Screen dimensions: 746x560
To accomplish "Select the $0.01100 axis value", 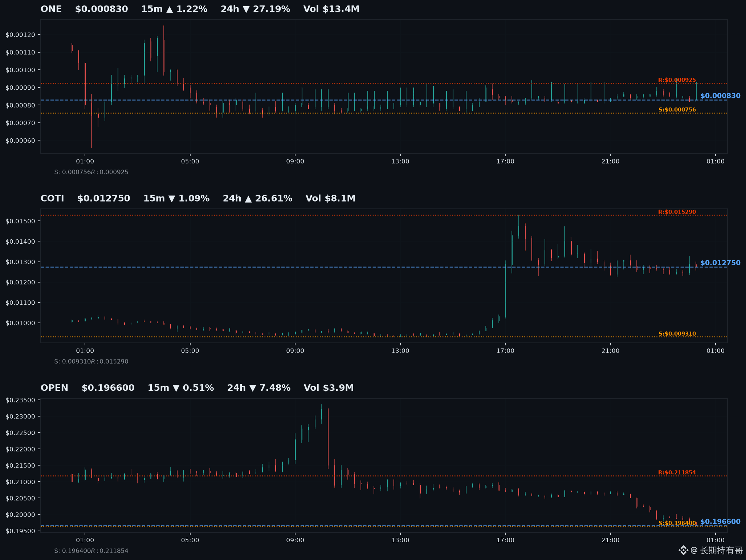I will click(20, 303).
